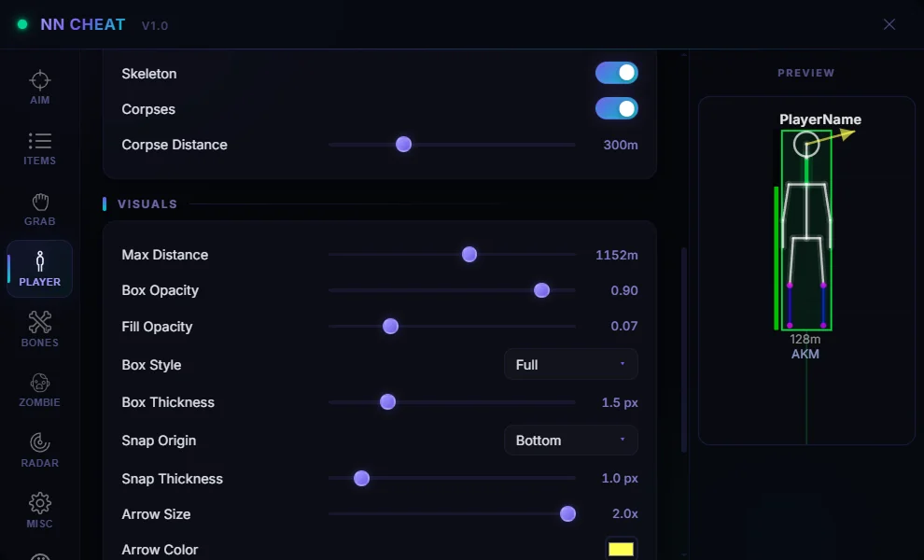Open the ITEMS list icon
Screen dimensions: 924x560
[x=39, y=141]
